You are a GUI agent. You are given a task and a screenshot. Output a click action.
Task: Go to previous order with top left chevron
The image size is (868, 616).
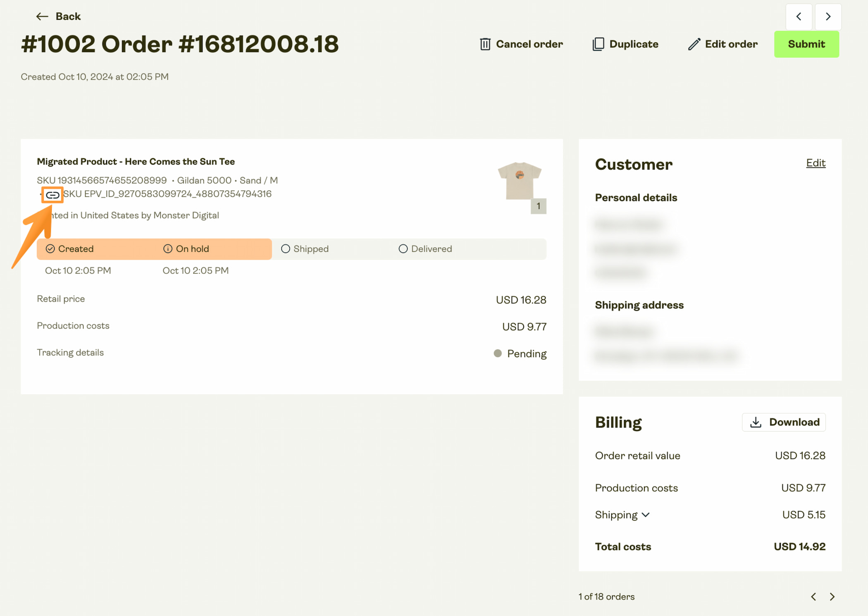pos(799,17)
